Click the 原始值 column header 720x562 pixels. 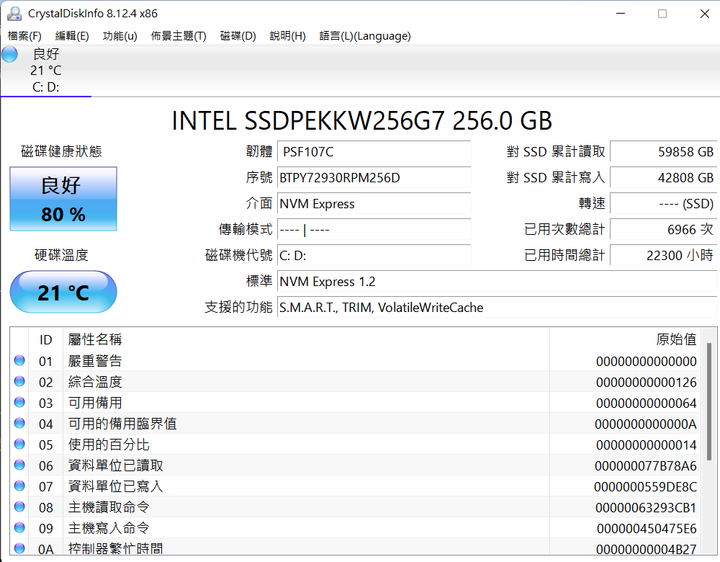point(625,340)
